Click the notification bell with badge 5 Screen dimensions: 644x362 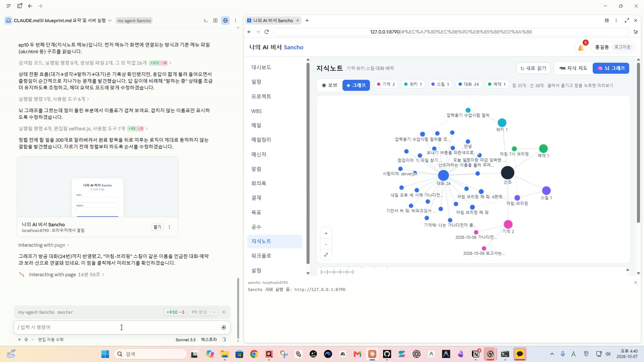(x=581, y=47)
